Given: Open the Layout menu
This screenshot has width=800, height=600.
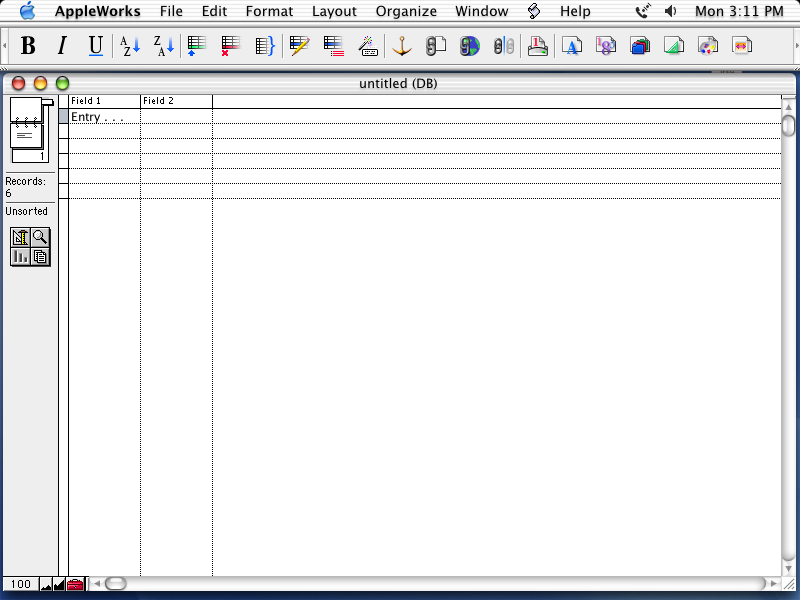Looking at the screenshot, I should coord(334,11).
